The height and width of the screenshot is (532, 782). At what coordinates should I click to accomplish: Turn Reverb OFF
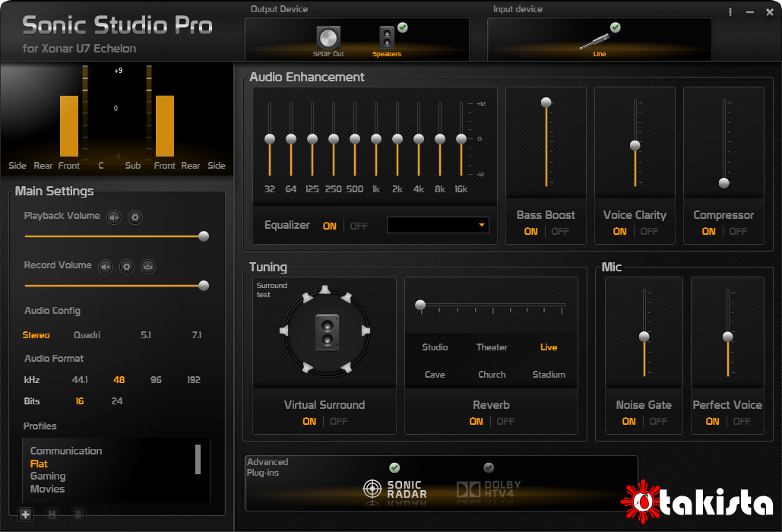(505, 421)
